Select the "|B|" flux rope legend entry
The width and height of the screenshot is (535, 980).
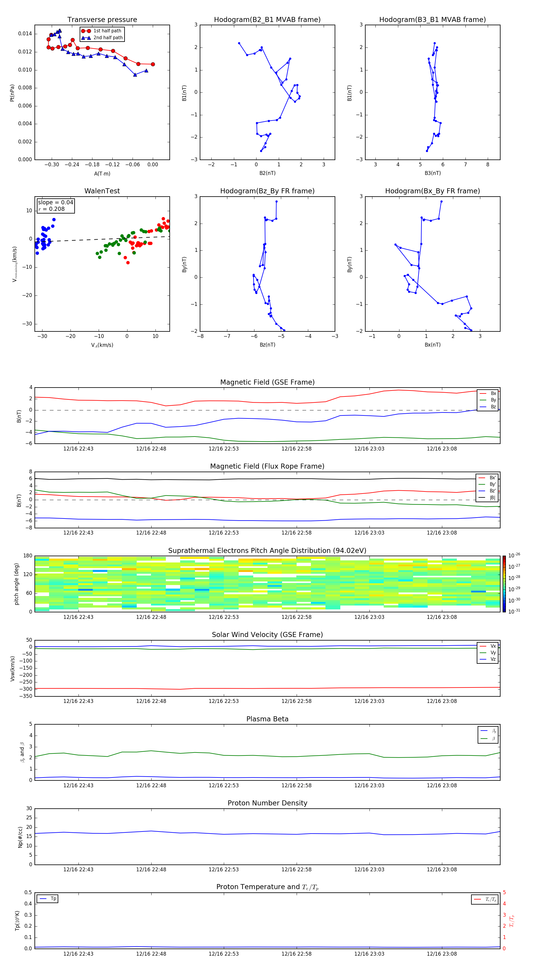pos(487,498)
